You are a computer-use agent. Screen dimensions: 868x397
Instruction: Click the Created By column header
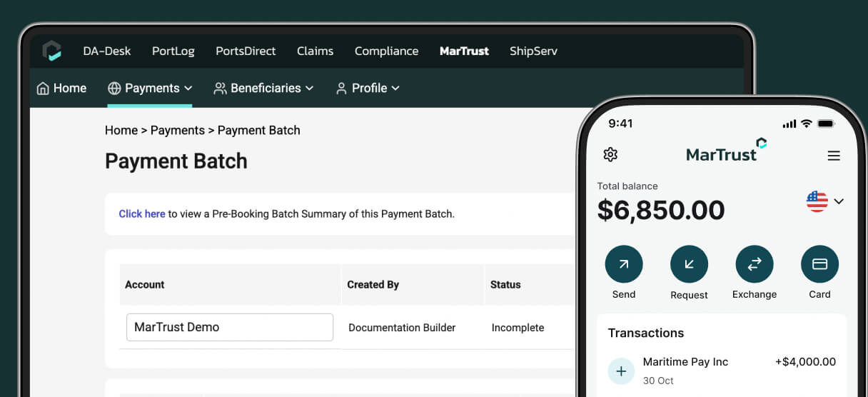coord(373,284)
